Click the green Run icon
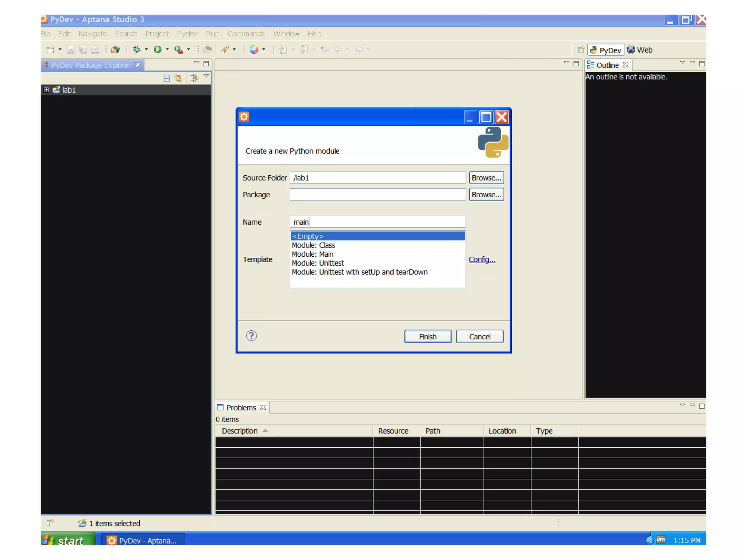Viewport: 747px width, 560px height. coord(158,50)
